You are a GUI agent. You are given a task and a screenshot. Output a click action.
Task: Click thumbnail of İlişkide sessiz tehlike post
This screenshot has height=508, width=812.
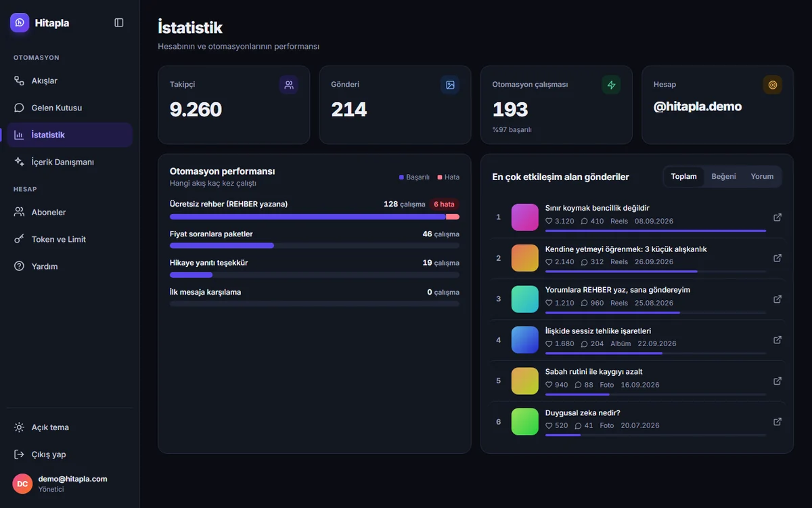(x=525, y=339)
